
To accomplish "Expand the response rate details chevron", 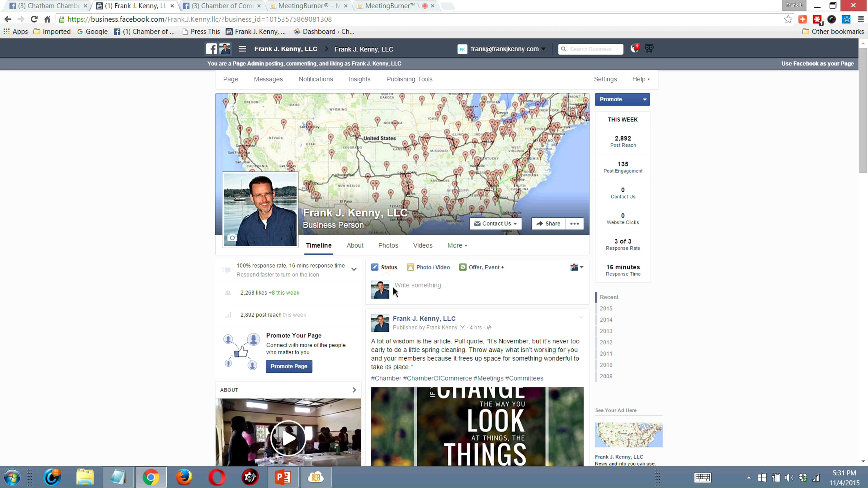I will (x=354, y=269).
